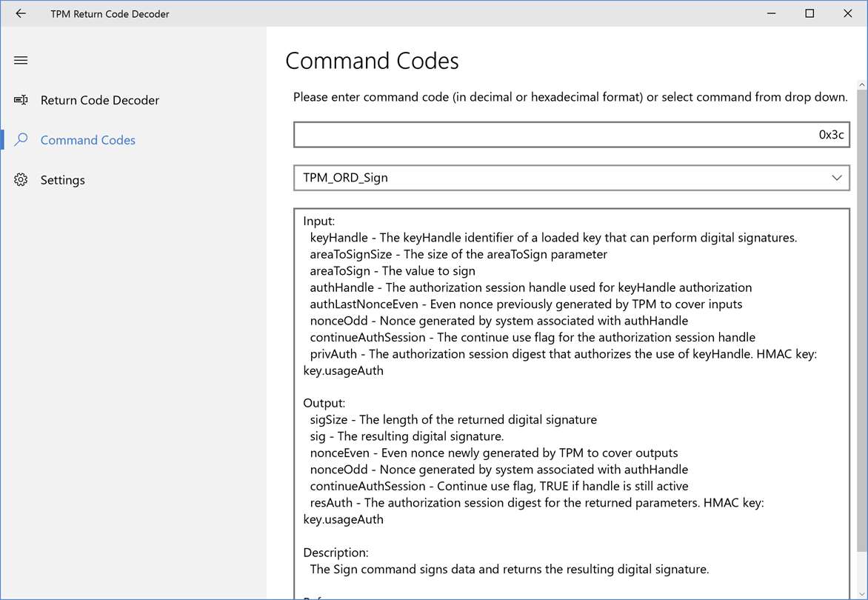The image size is (868, 600).
Task: Open the Return Code Decoder page label
Action: (100, 100)
